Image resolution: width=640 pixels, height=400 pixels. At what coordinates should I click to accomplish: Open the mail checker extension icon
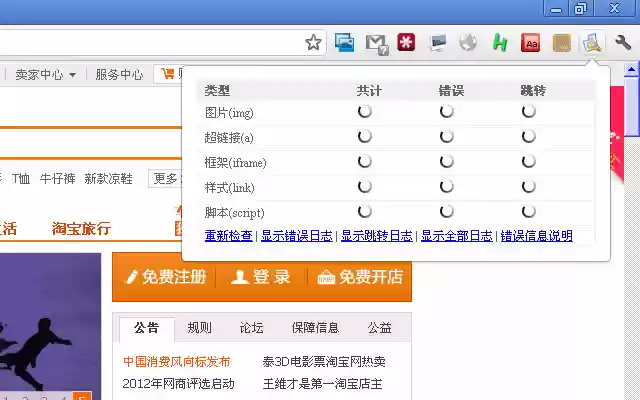coord(376,44)
